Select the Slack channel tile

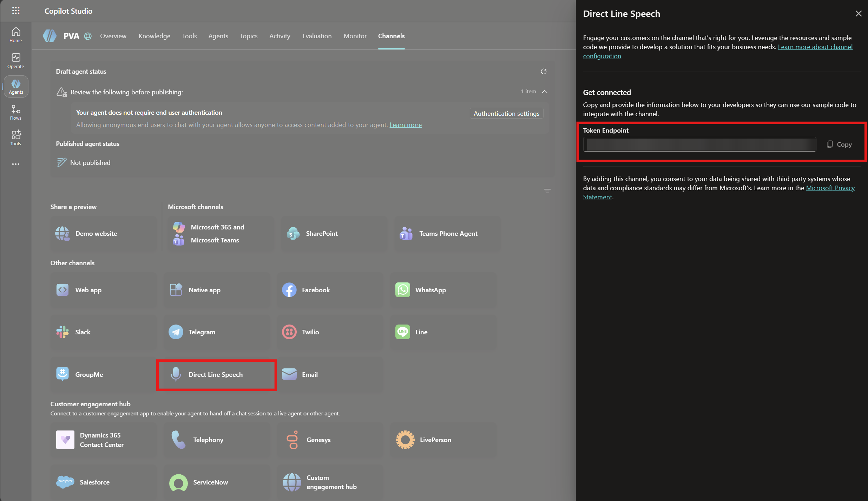coord(104,332)
